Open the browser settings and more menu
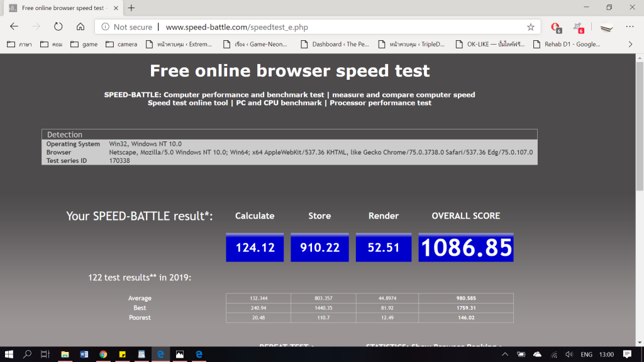This screenshot has width=644, height=362. [x=630, y=26]
